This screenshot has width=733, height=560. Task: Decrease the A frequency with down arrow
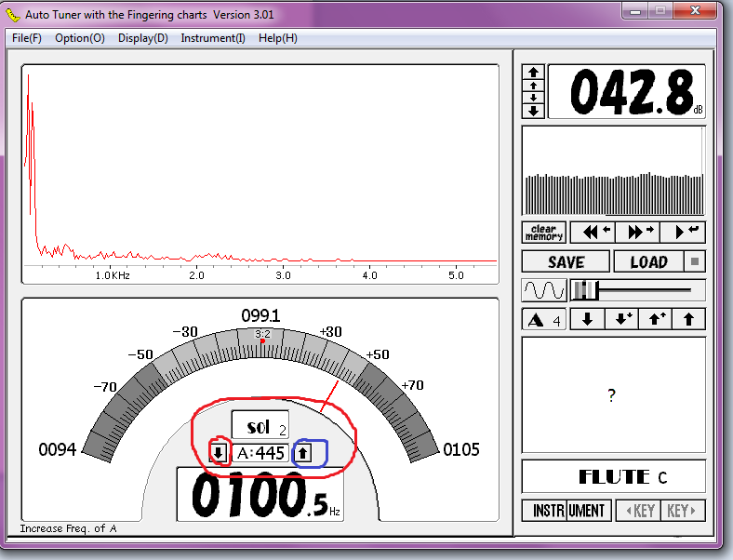(x=219, y=453)
